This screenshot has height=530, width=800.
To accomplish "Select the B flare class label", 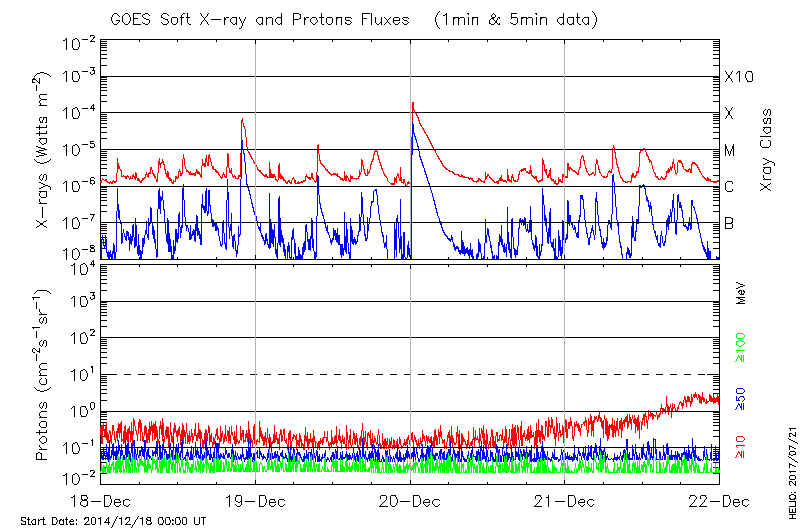I will point(729,223).
